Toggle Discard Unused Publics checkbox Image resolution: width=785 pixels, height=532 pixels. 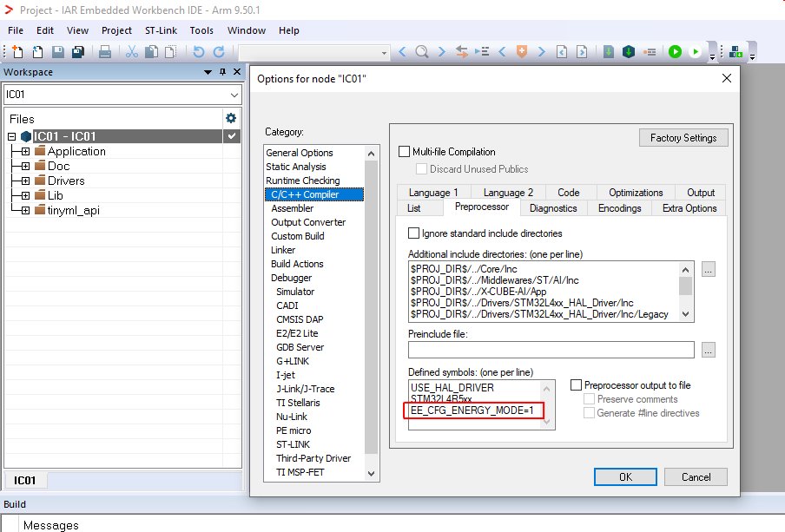[421, 169]
